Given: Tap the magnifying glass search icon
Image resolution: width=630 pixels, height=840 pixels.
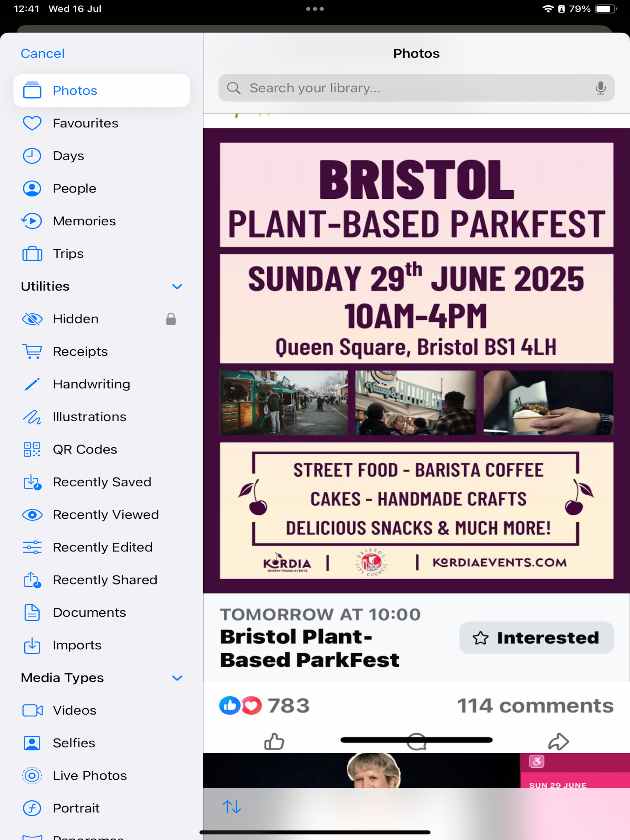Looking at the screenshot, I should click(233, 88).
